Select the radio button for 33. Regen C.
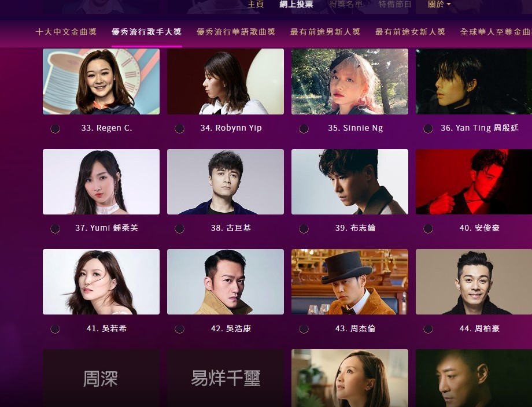Screen dimensions: 532x407 pos(55,128)
